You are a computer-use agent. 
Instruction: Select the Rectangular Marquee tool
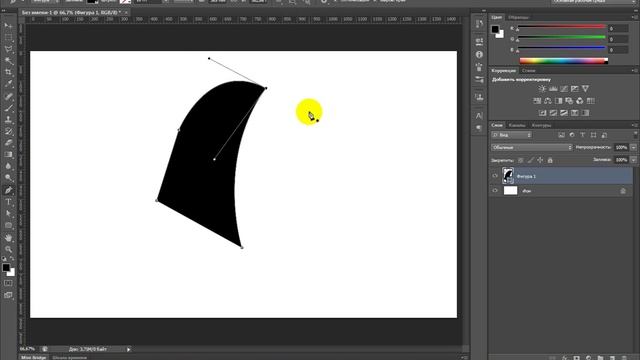click(8, 38)
